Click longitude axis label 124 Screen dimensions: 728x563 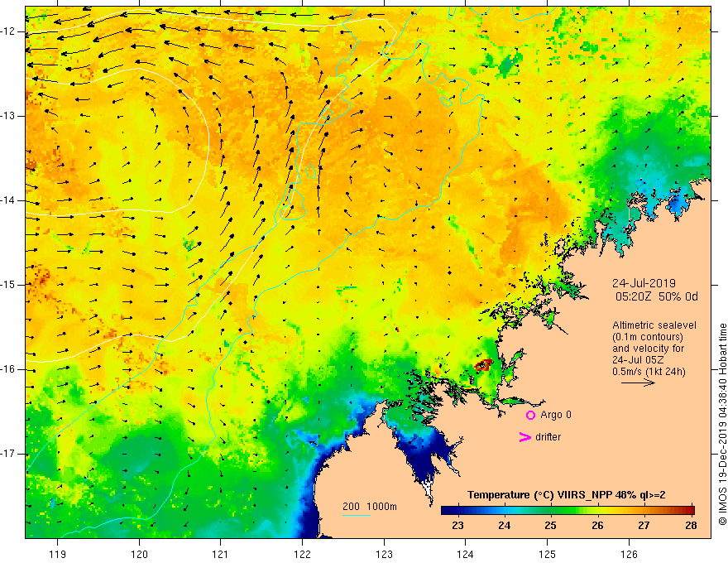[465, 554]
